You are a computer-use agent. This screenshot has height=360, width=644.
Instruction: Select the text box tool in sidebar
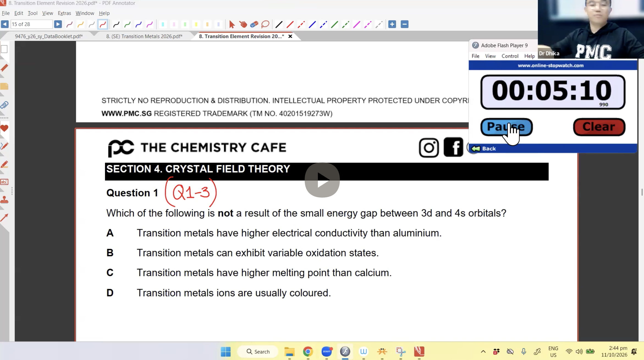[x=4, y=182]
